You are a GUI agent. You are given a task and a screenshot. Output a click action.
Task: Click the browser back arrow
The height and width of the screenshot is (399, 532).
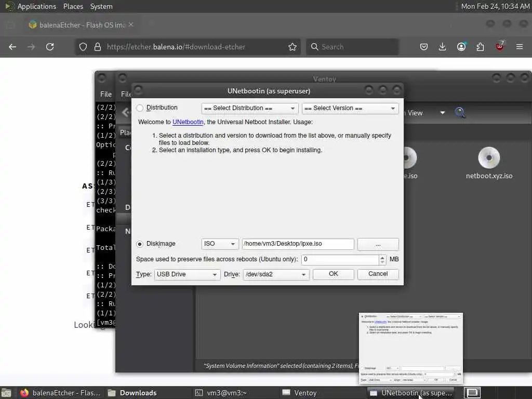pos(12,47)
